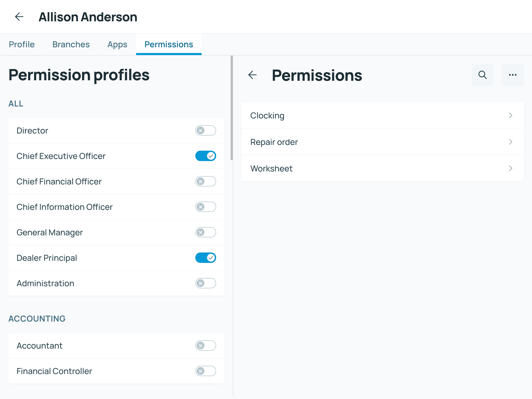Go back from Allison Anderson page
Screen dimensions: 532x399
(x=19, y=17)
